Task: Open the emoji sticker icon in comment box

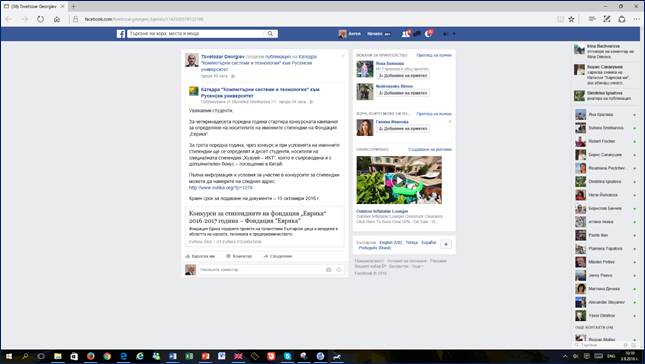Action: (339, 270)
